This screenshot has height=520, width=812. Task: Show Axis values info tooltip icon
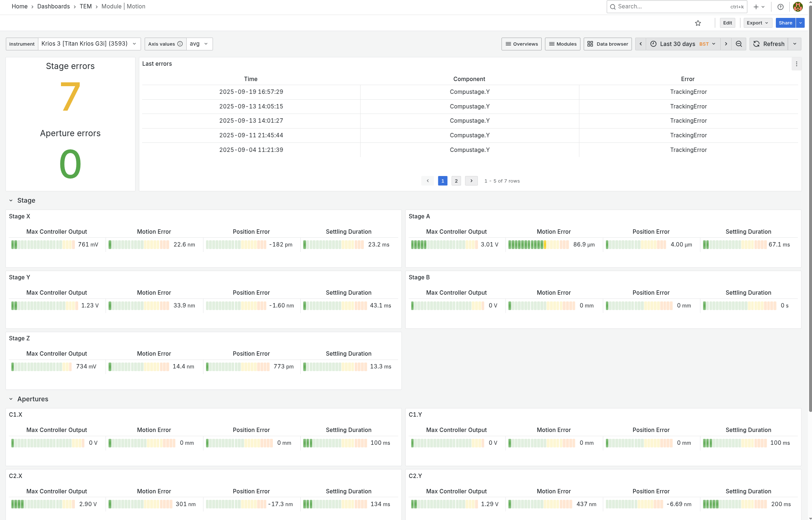[180, 44]
